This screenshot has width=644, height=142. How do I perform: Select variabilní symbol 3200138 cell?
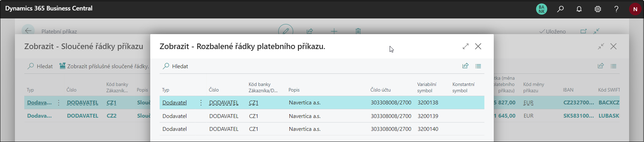[x=428, y=103]
